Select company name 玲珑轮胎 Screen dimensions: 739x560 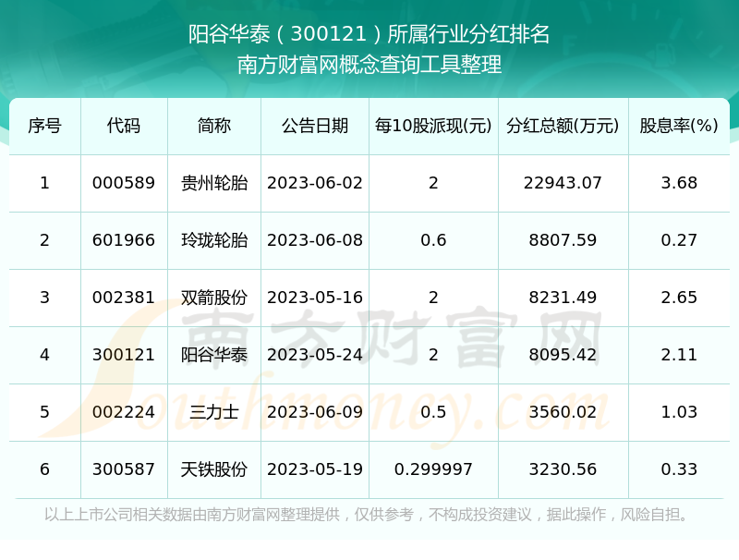click(x=214, y=240)
